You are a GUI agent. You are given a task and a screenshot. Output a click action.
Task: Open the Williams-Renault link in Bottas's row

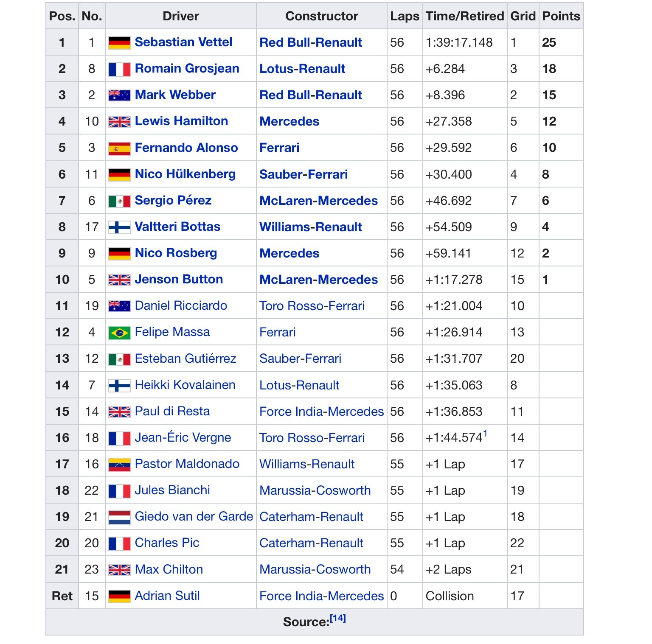point(311,227)
